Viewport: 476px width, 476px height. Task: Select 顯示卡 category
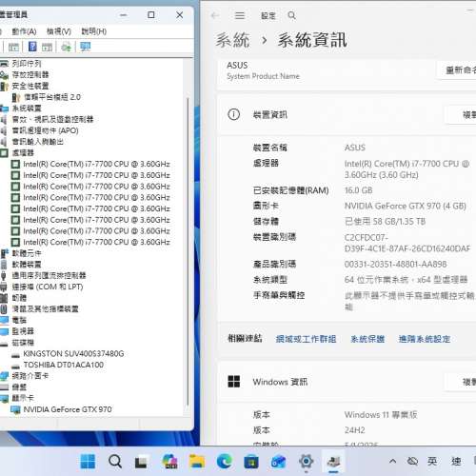coord(23,398)
